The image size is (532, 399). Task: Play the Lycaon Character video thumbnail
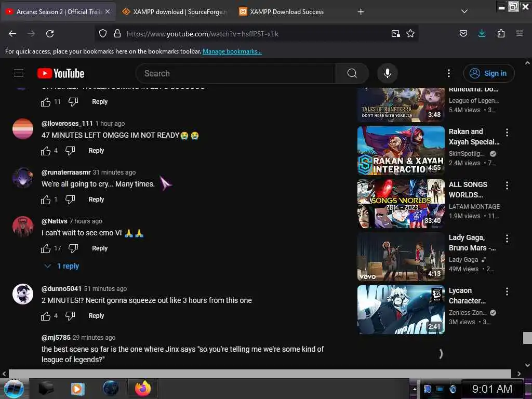(401, 310)
